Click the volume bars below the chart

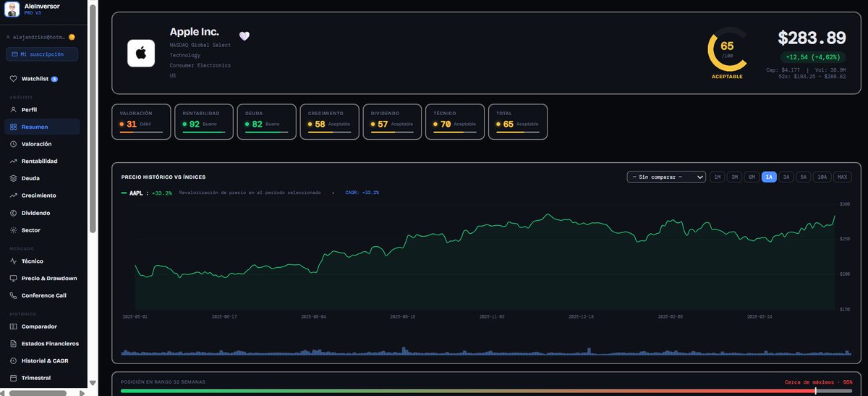pos(486,351)
